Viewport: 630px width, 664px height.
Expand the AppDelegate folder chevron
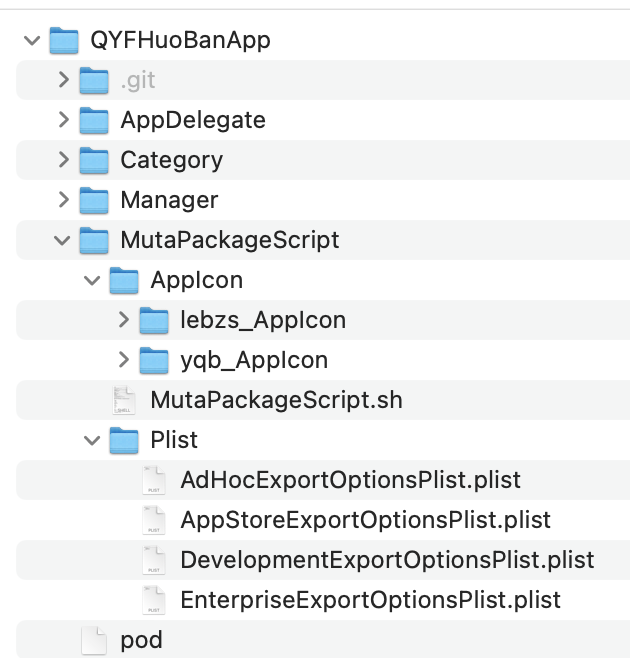64,120
